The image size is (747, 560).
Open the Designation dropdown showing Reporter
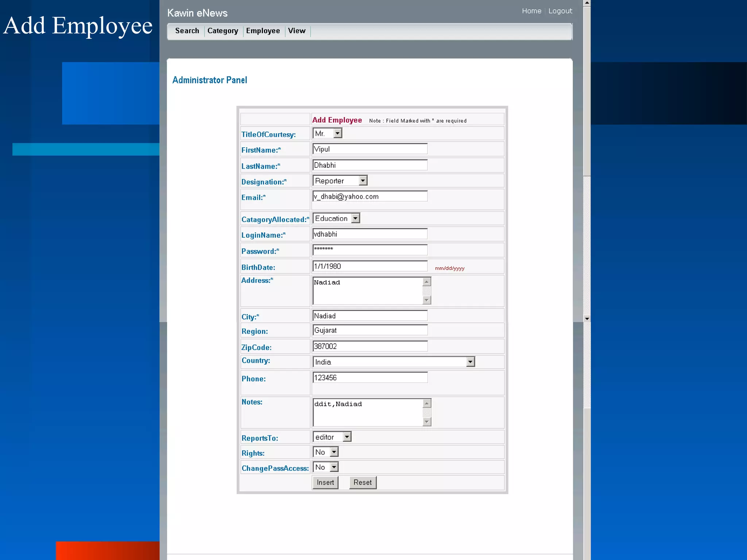[340, 180]
